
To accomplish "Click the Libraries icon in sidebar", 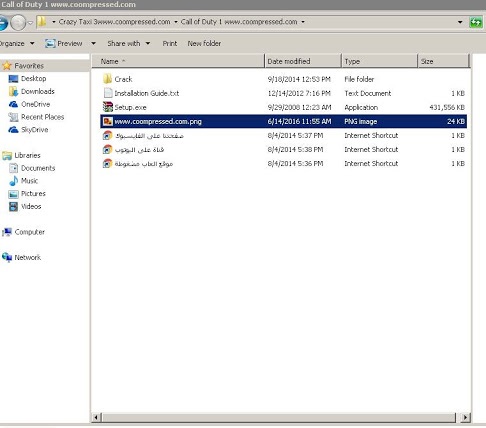I will [7, 155].
